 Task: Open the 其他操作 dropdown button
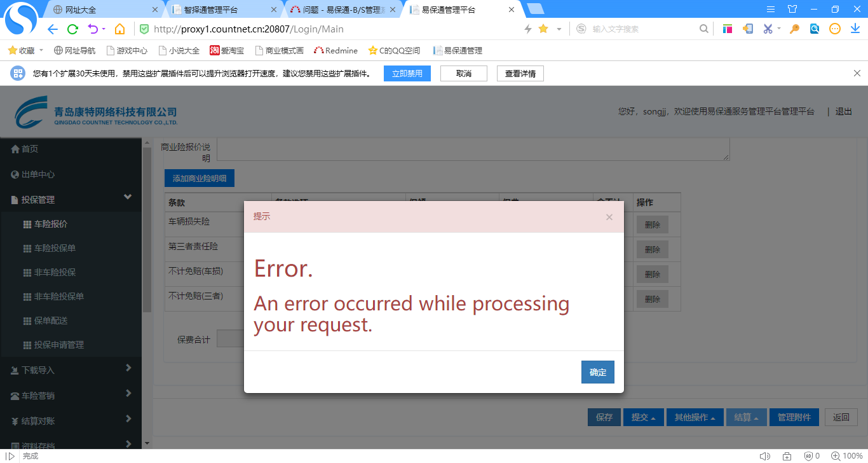click(695, 417)
